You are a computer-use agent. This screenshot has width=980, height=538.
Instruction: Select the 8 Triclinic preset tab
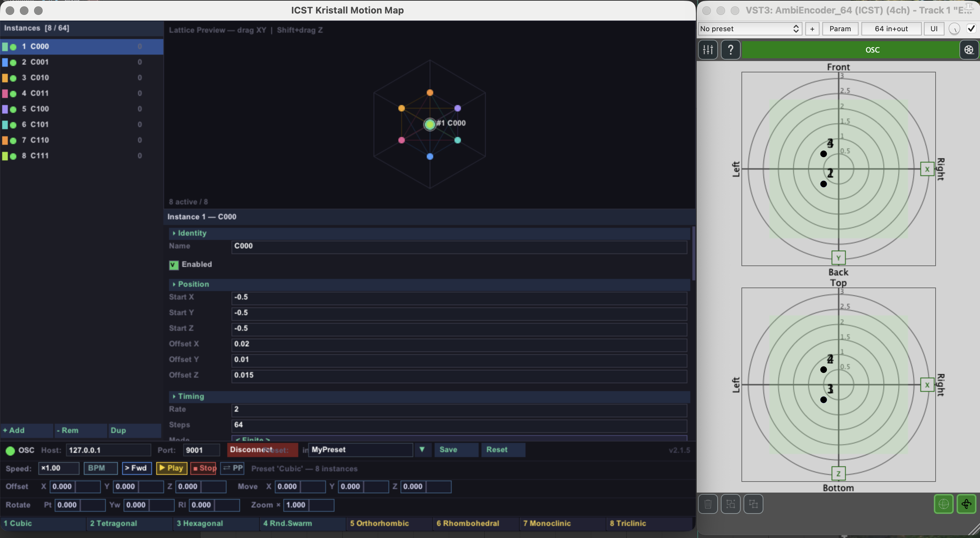(649, 523)
